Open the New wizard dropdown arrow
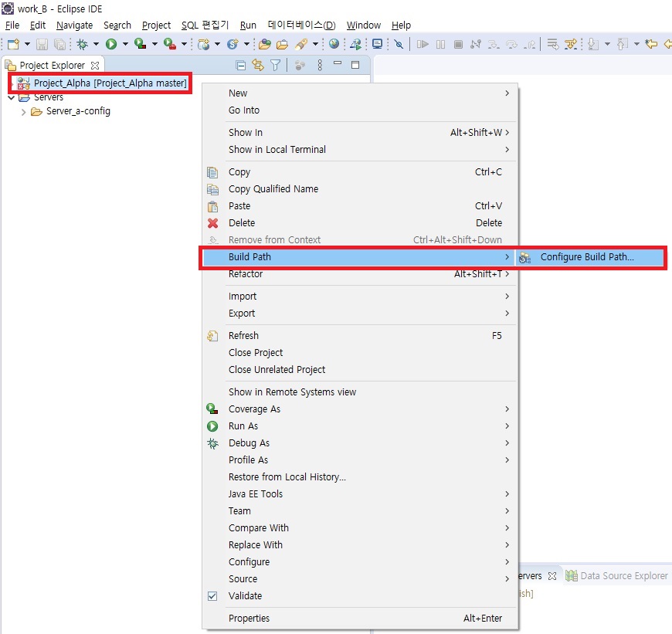 (28, 44)
